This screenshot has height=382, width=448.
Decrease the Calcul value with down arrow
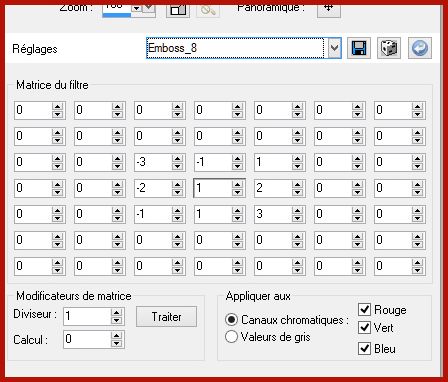point(117,344)
